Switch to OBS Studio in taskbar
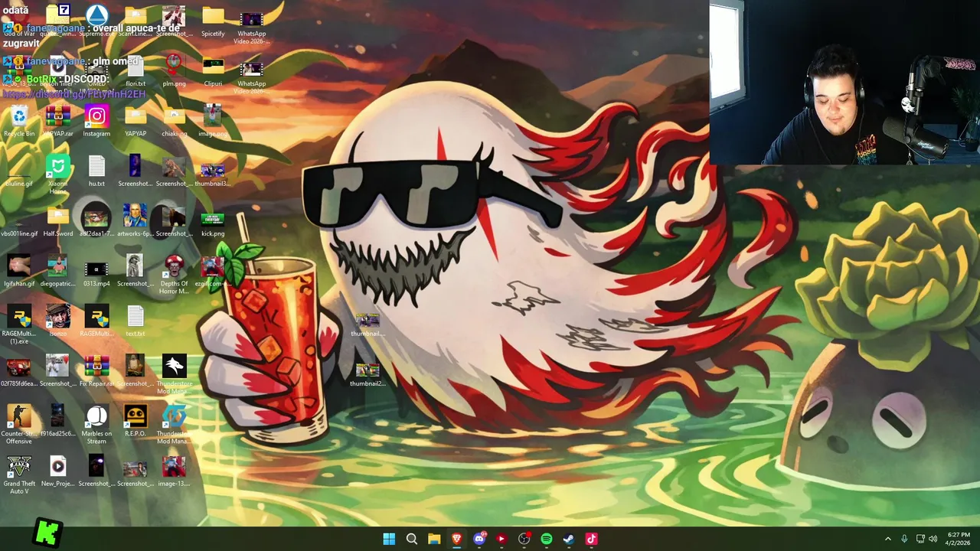Screen dimensions: 980x551 point(524,539)
